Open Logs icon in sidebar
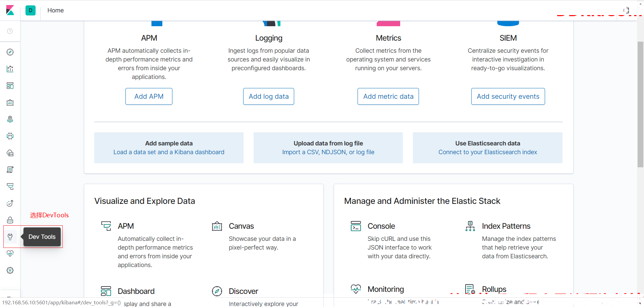644x307 pixels. (x=10, y=170)
